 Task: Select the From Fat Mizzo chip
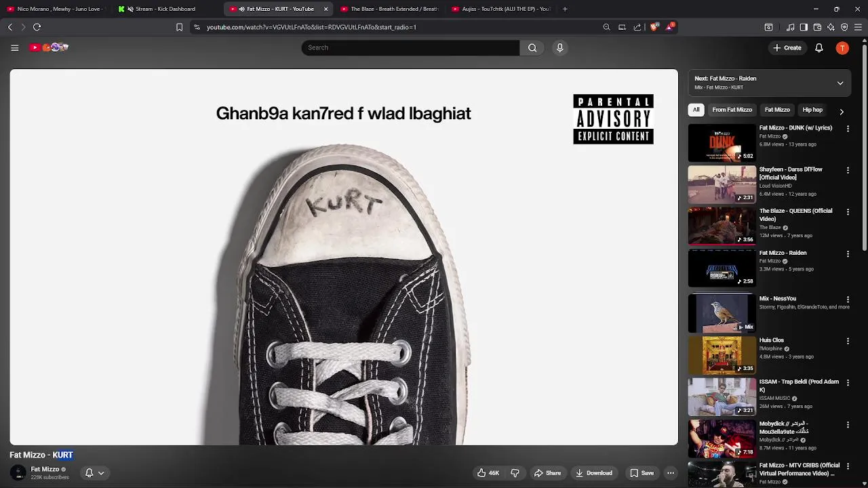(x=732, y=110)
